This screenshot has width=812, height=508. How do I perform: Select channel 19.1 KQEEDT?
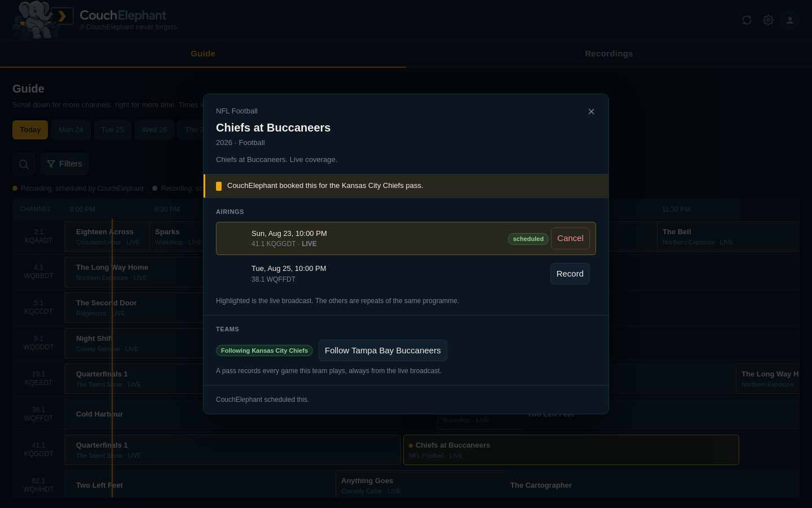(38, 379)
